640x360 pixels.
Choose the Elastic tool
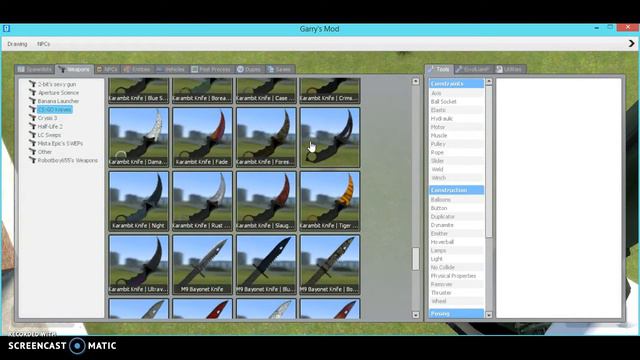[x=456, y=110]
